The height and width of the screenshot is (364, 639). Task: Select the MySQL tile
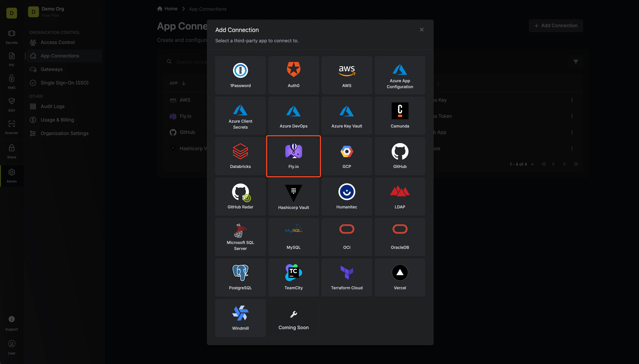point(293,237)
